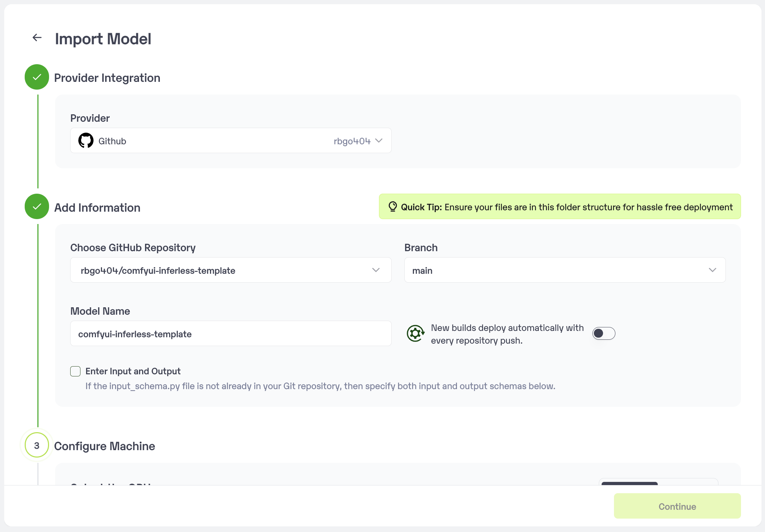
Task: Click the lightbulb icon in Quick Tip
Action: [392, 207]
